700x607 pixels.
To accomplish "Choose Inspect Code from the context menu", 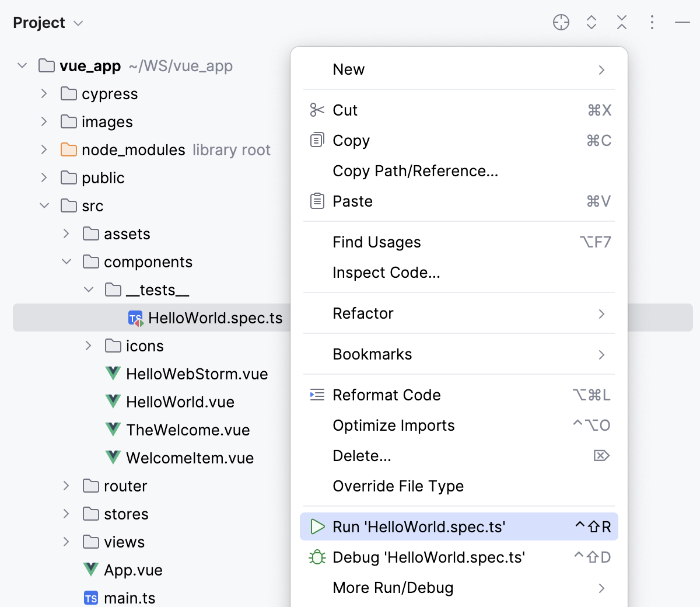I will (x=386, y=272).
